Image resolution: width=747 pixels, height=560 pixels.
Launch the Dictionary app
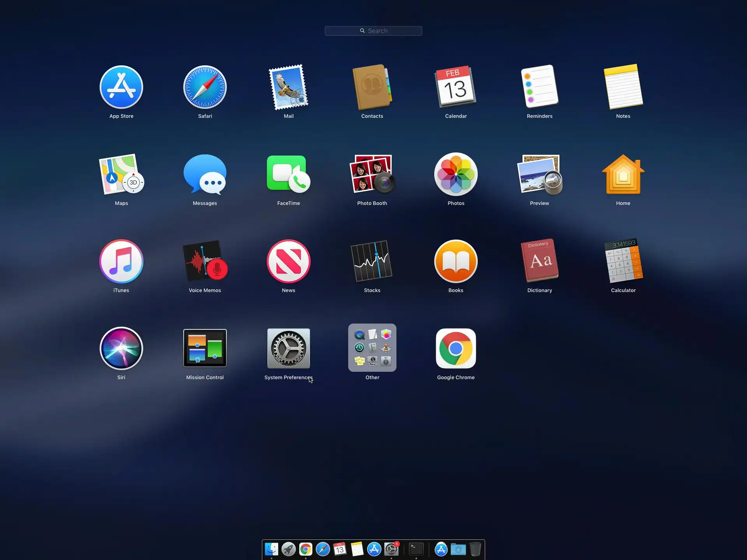(540, 261)
